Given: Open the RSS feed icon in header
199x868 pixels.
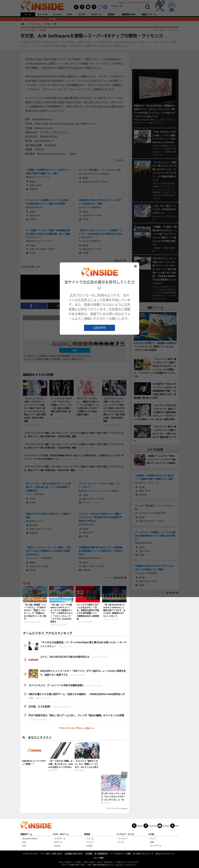Looking at the screenshot, I should 94,7.
